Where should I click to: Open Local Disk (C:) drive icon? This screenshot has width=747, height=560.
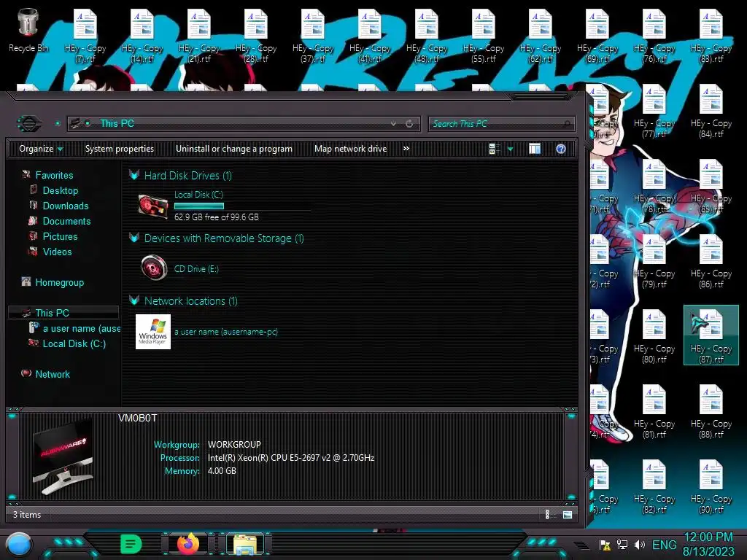coord(152,206)
